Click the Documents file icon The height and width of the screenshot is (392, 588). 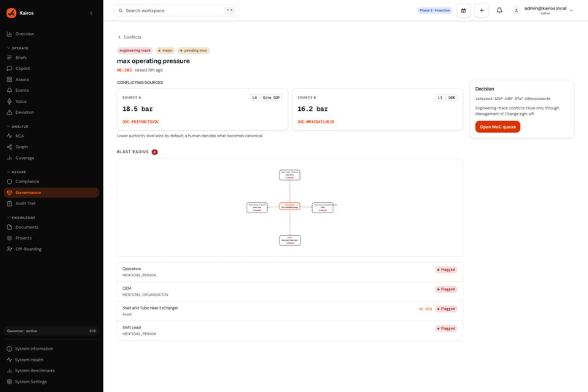pyautogui.click(x=9, y=227)
